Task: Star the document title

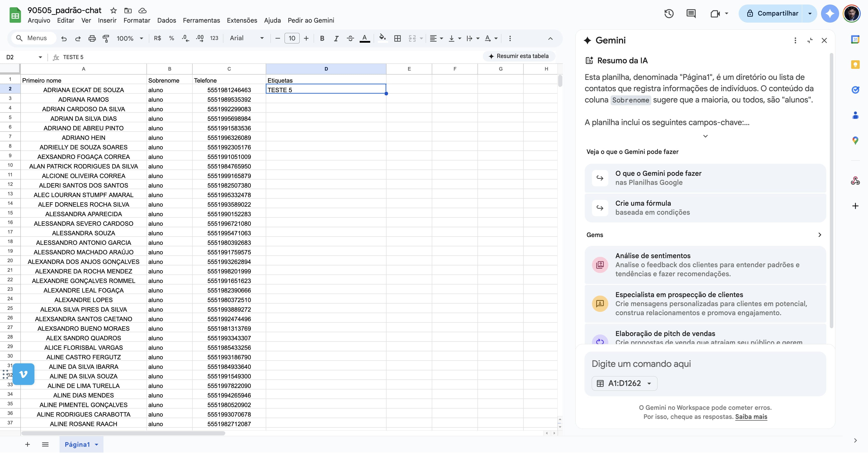Action: [x=114, y=11]
